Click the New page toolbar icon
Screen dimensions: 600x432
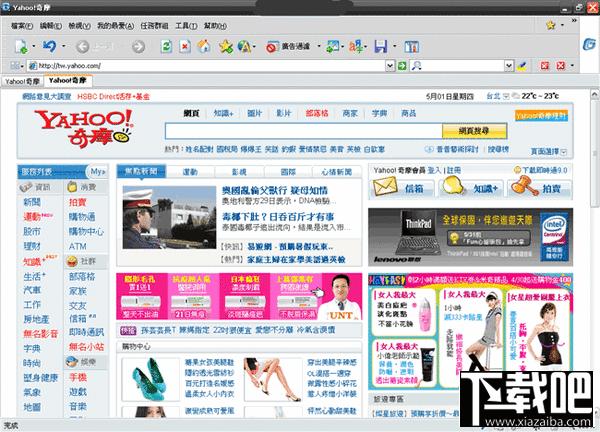tap(21, 47)
